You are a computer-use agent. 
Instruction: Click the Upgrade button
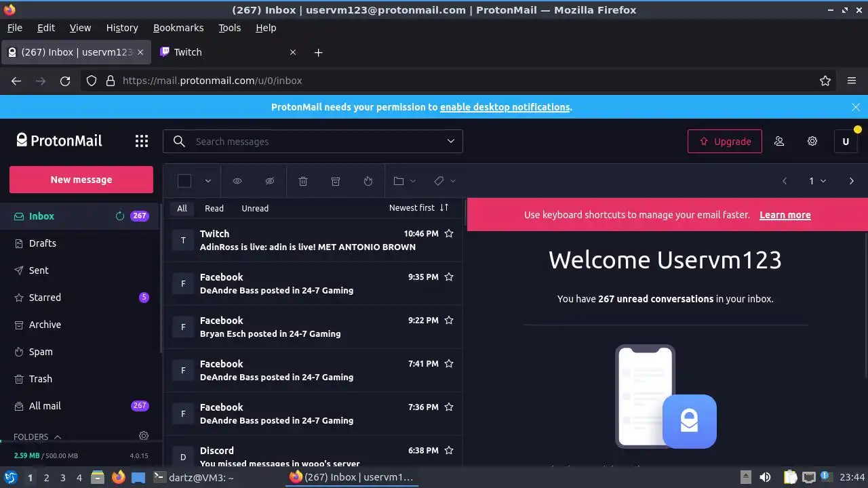725,142
